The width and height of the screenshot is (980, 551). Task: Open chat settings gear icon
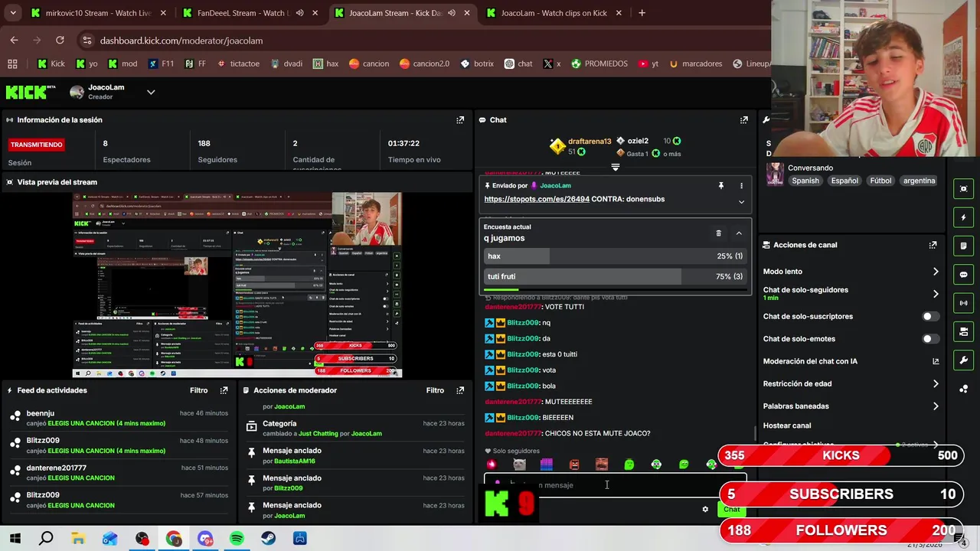(x=705, y=510)
